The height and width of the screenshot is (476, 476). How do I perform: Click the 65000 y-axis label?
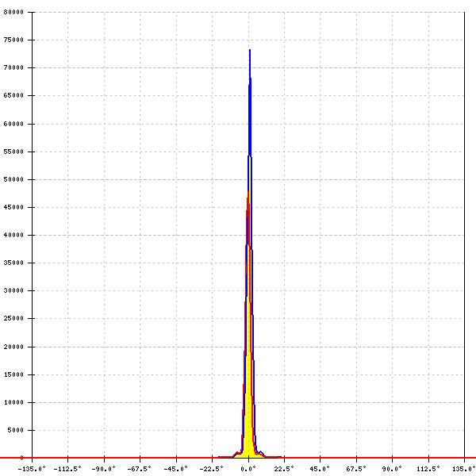pyautogui.click(x=13, y=95)
